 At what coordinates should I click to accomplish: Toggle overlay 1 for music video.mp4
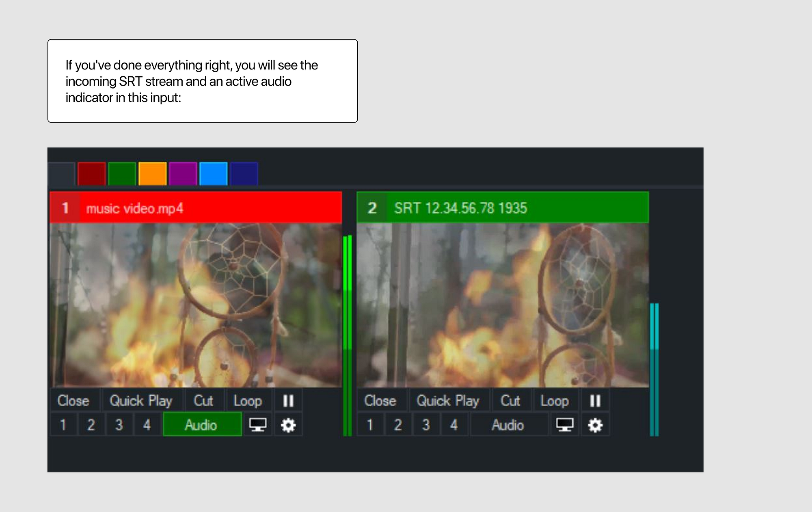63,424
